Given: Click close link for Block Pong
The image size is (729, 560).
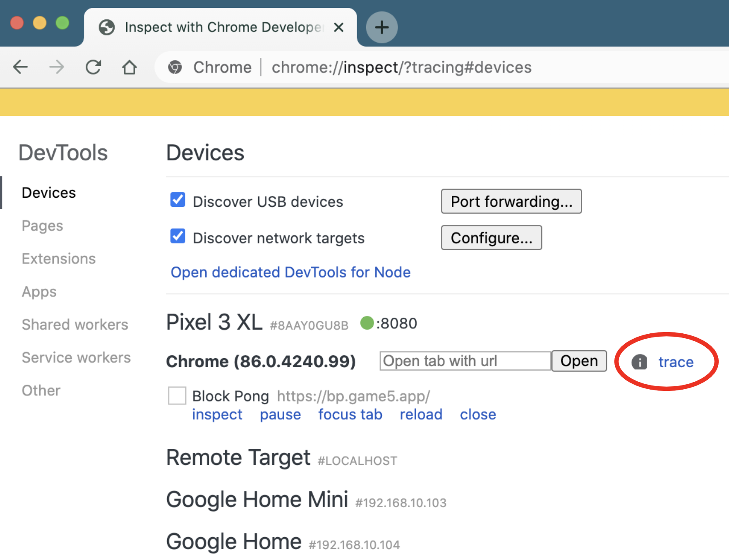Looking at the screenshot, I should (478, 414).
